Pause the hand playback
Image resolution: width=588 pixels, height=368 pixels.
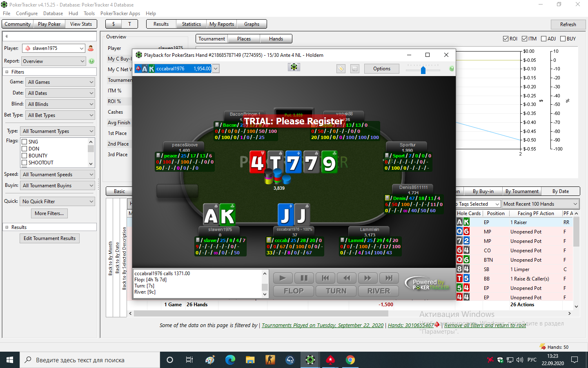point(304,278)
